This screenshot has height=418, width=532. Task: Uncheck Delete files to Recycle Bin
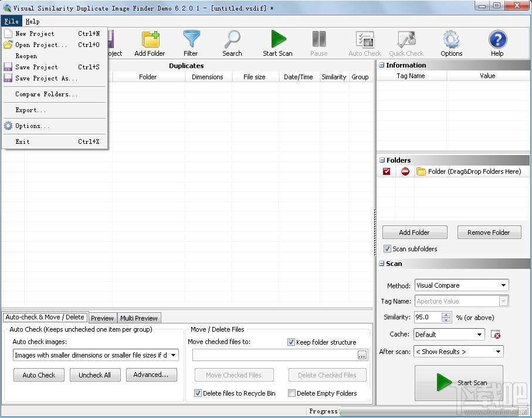(198, 393)
